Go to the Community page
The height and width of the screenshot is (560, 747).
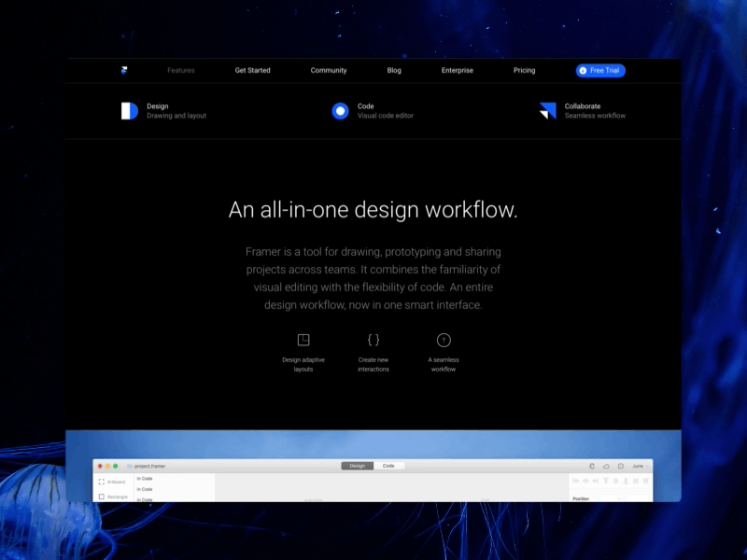(x=329, y=71)
